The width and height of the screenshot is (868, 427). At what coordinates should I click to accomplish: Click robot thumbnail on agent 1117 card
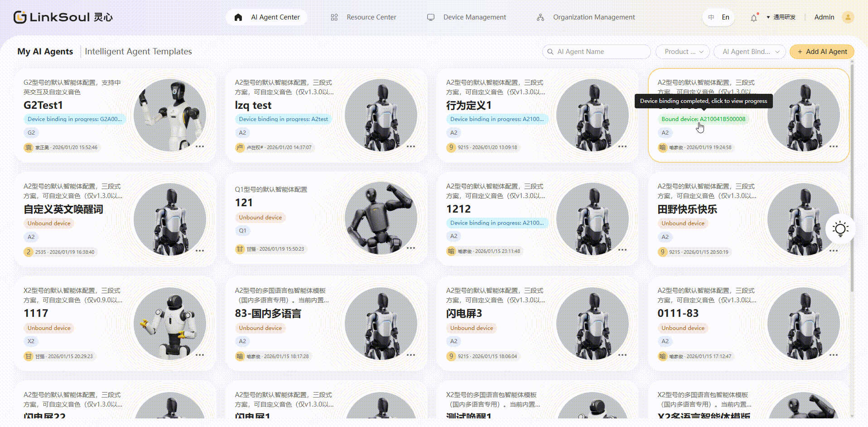coord(170,324)
